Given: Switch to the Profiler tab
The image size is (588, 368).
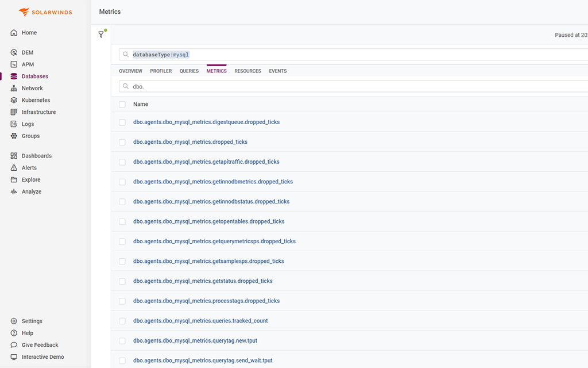Looking at the screenshot, I should click(161, 71).
